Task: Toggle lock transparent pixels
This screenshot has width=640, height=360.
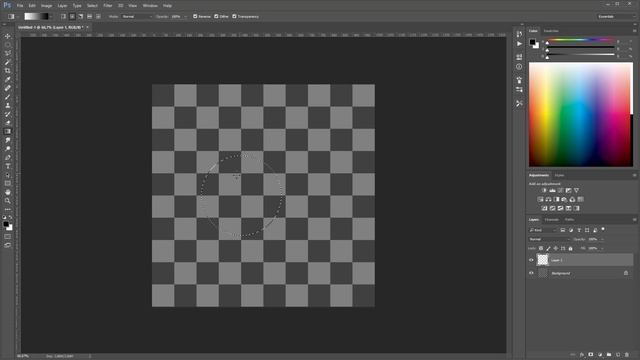Action: (x=541, y=248)
